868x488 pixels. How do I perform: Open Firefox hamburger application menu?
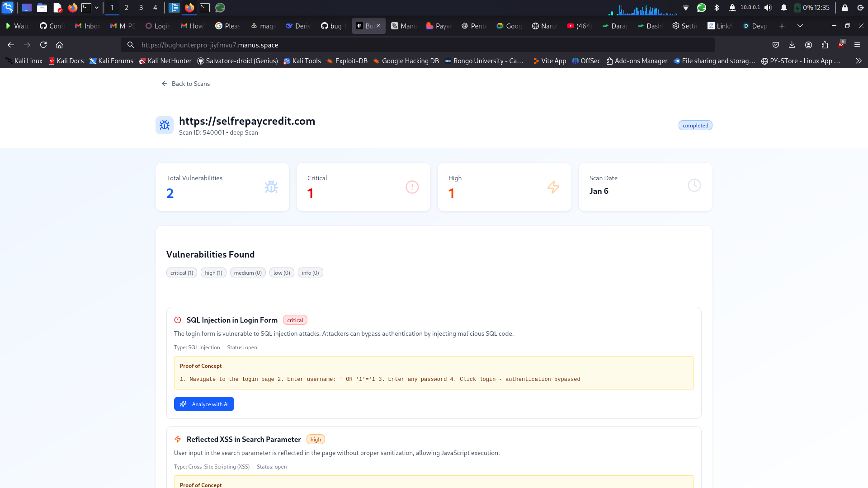pos(857,45)
